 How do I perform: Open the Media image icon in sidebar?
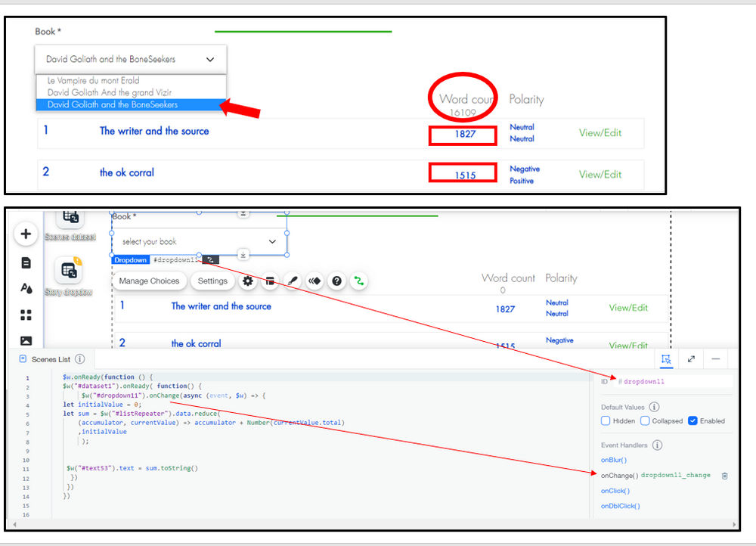26,342
